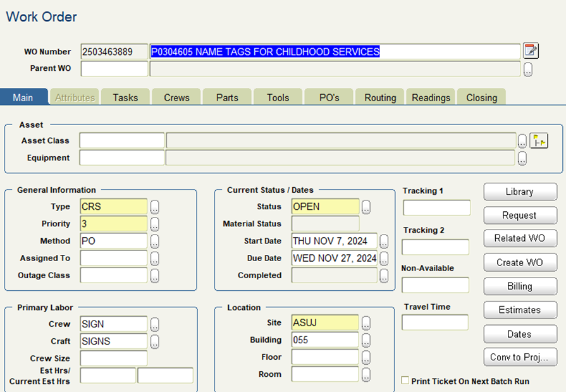Switch to the Closing tab
The height and width of the screenshot is (392, 566).
pos(481,97)
